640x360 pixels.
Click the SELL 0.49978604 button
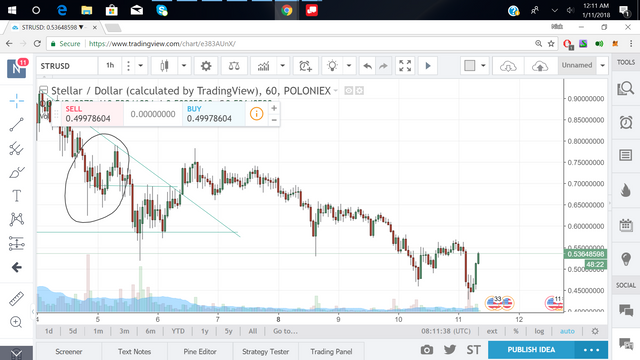pos(93,114)
